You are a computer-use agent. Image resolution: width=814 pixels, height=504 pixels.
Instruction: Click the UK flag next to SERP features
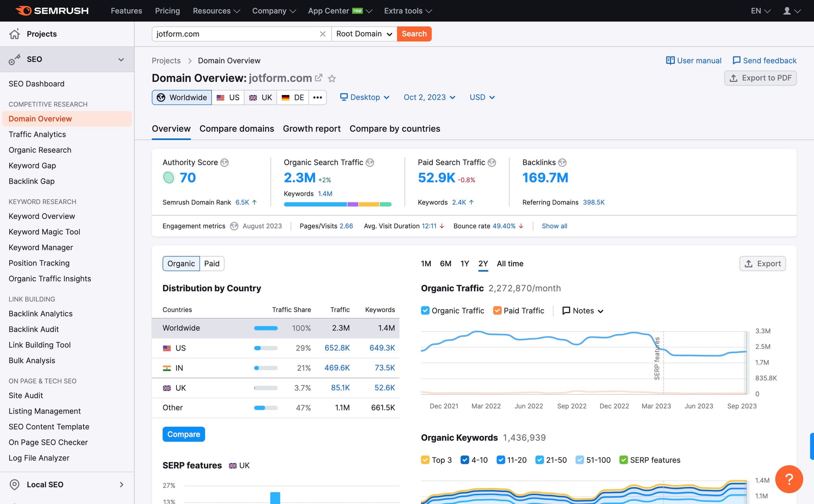233,465
